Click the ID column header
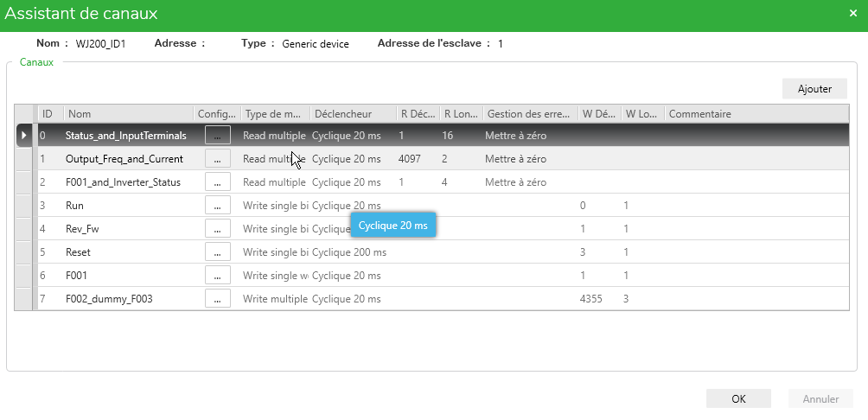 49,114
